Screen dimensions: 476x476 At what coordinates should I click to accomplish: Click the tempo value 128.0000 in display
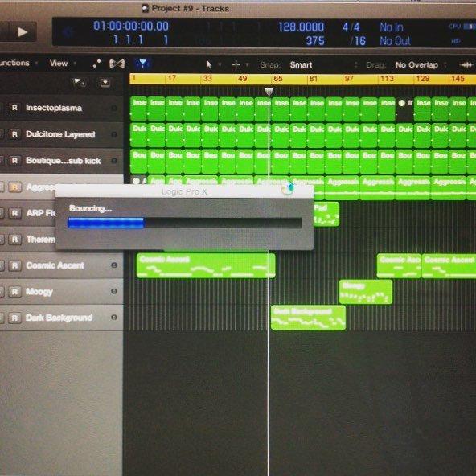[302, 27]
